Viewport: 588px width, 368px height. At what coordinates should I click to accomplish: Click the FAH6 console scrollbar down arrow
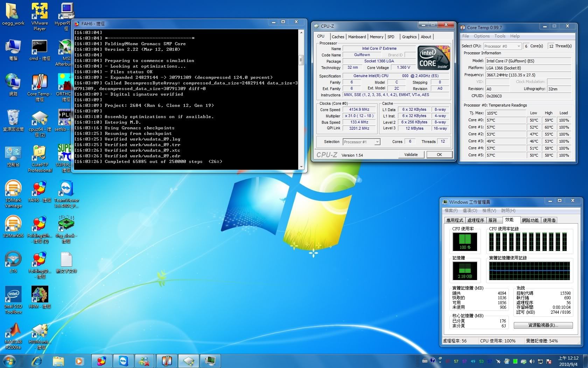(x=301, y=167)
